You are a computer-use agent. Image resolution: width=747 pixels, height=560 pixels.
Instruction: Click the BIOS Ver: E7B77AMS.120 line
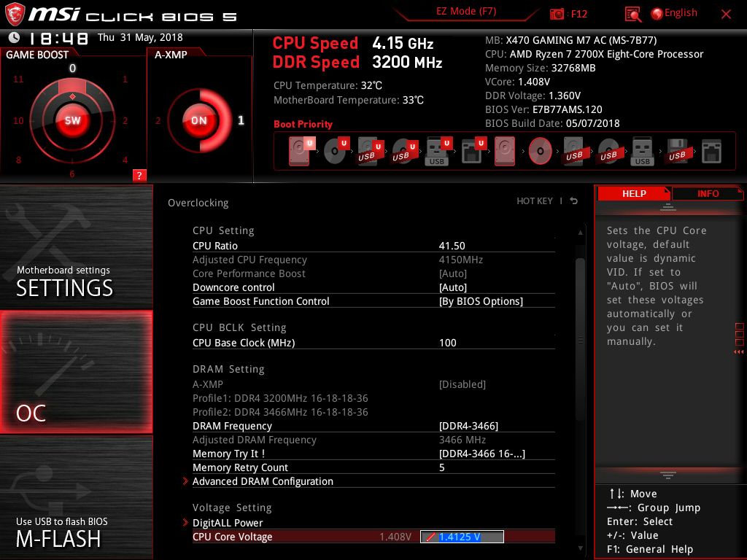pos(543,109)
